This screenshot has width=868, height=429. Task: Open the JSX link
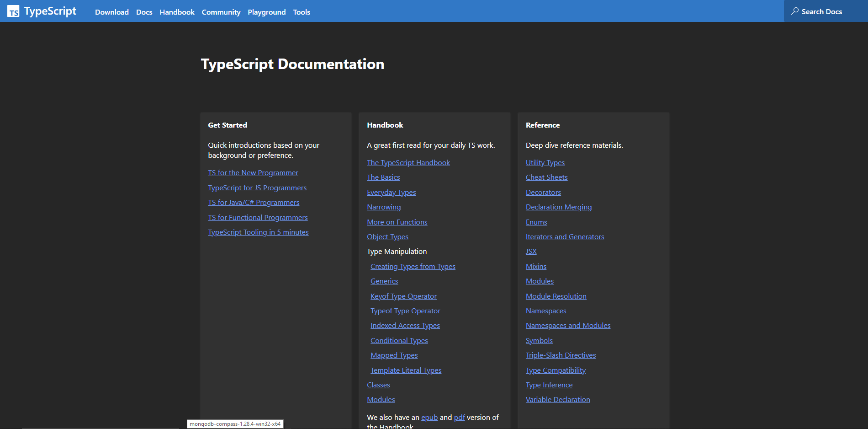pos(531,252)
